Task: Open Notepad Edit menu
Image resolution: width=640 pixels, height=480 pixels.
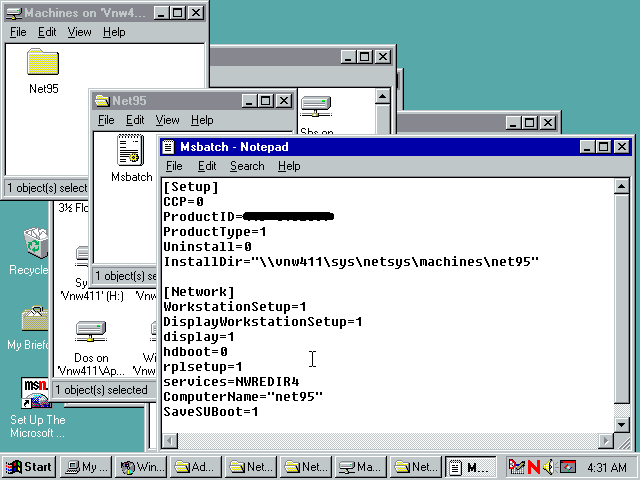Action: (x=207, y=166)
